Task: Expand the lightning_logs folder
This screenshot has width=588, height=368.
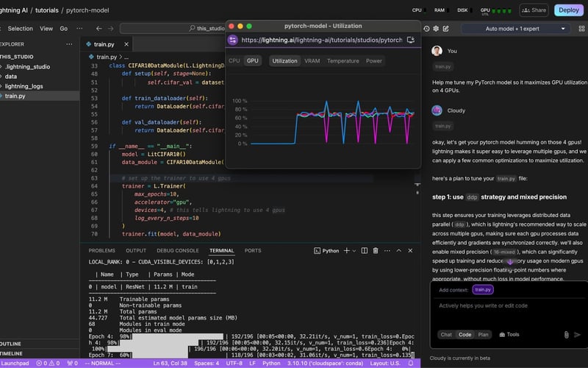Action: [x=24, y=86]
